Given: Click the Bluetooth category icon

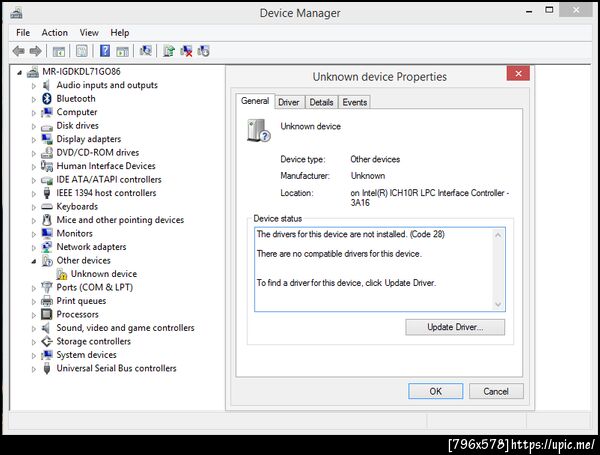Looking at the screenshot, I should point(47,99).
